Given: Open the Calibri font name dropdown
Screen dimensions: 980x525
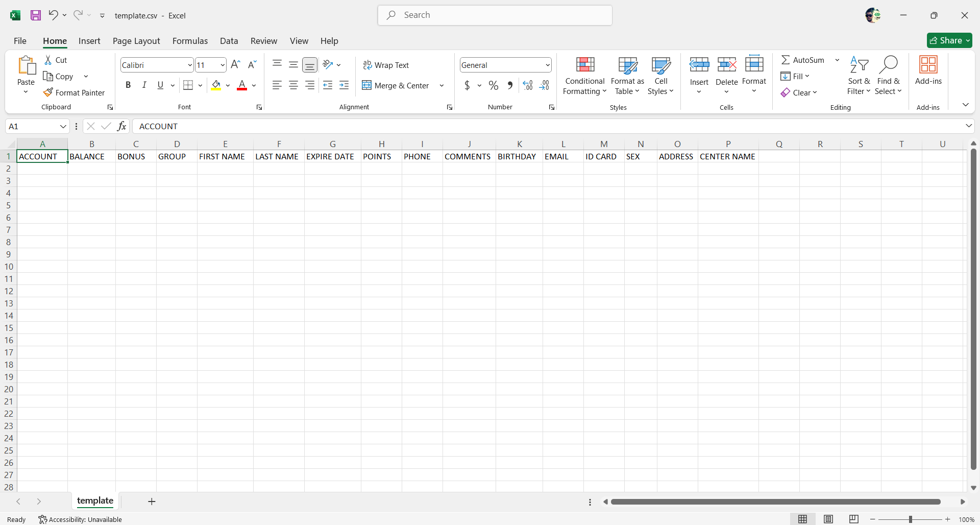Looking at the screenshot, I should click(x=190, y=65).
